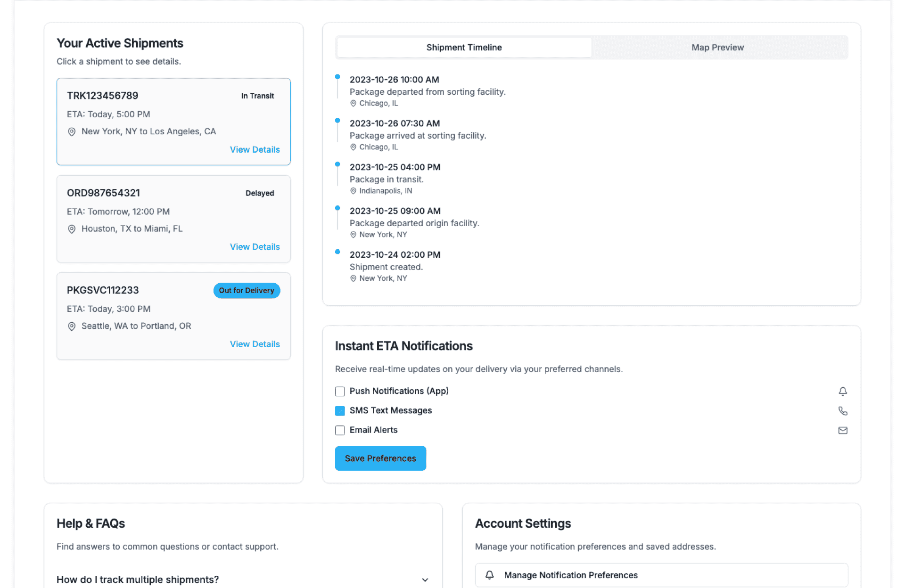
Task: Expand "How do I track multiple shipments?" FAQ
Action: point(138,580)
